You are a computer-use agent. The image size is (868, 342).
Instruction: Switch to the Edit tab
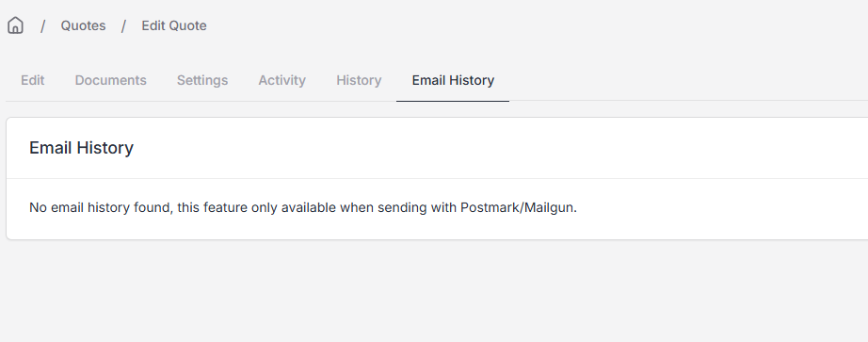coord(33,80)
